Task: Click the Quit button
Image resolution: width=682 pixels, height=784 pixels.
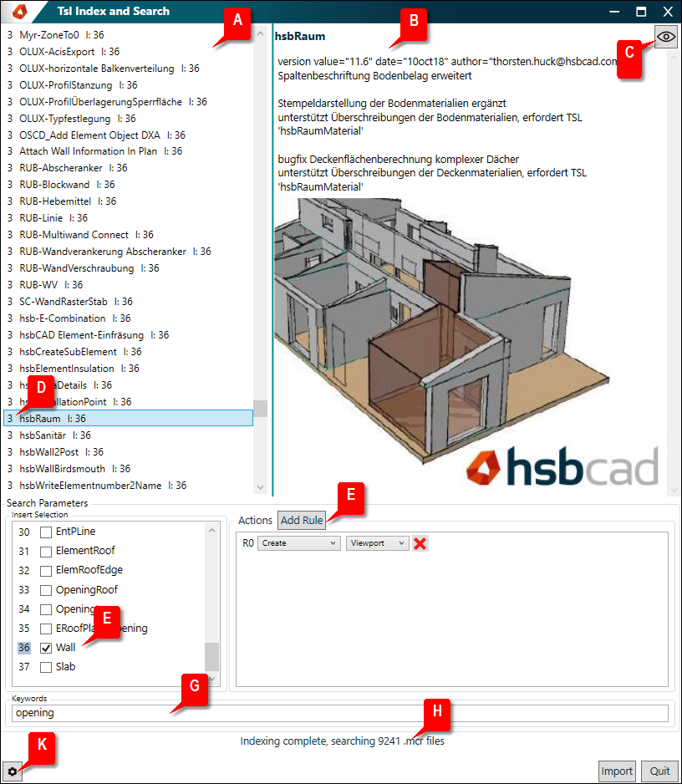Action: pyautogui.click(x=659, y=771)
